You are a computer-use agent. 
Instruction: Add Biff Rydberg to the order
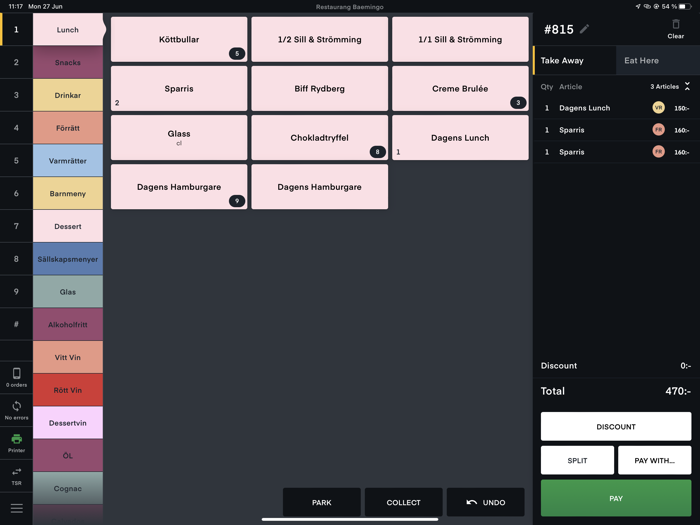pos(320,88)
